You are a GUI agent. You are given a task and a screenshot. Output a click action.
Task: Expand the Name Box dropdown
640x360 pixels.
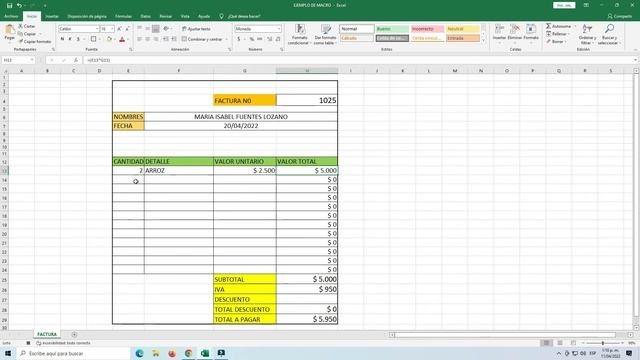(x=32, y=60)
